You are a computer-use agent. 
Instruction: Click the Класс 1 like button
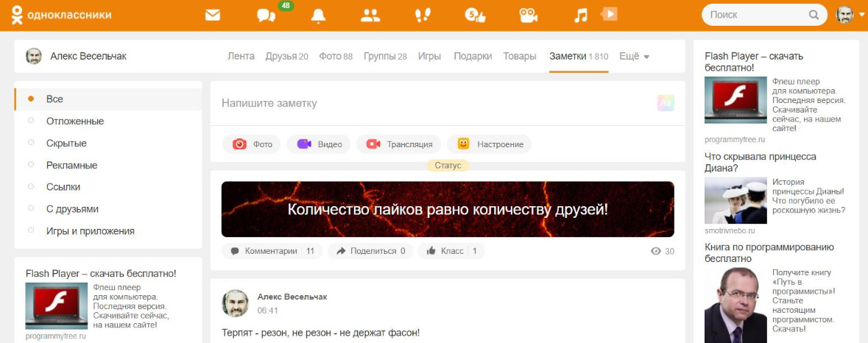[x=452, y=251]
